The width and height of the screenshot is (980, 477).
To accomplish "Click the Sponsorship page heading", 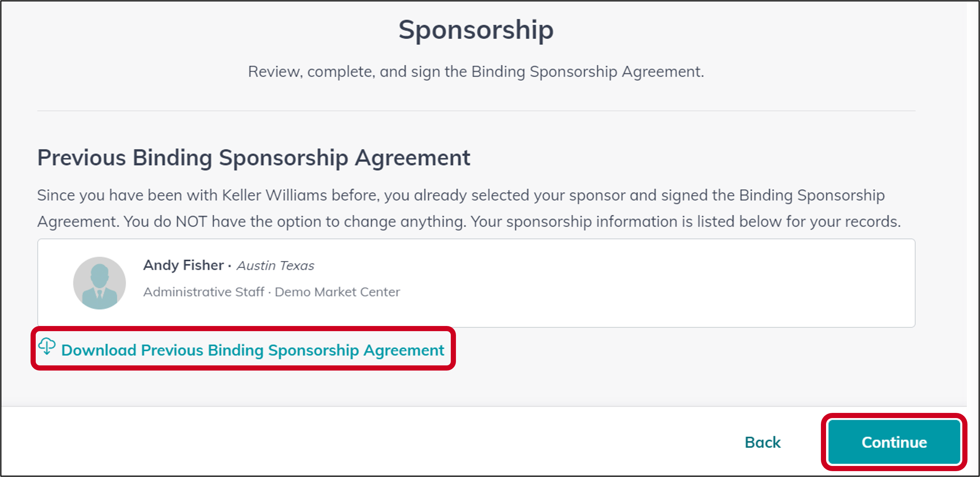I will 475,31.
